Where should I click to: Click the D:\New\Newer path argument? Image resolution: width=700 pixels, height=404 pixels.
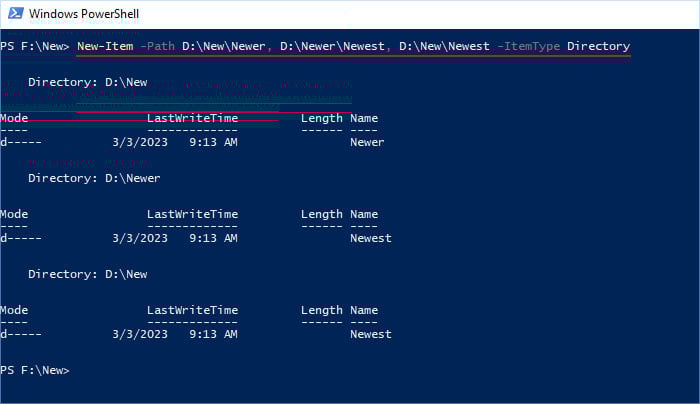[x=224, y=46]
